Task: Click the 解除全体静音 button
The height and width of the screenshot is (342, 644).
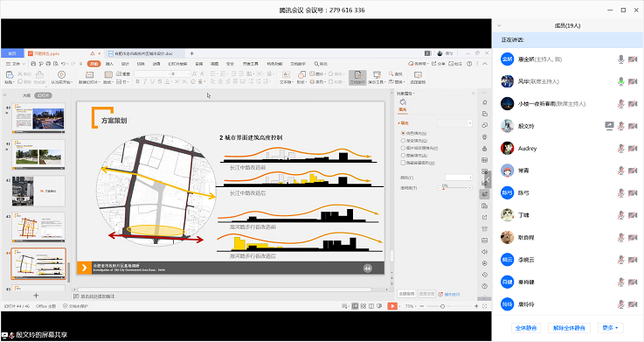Action: coord(569,328)
